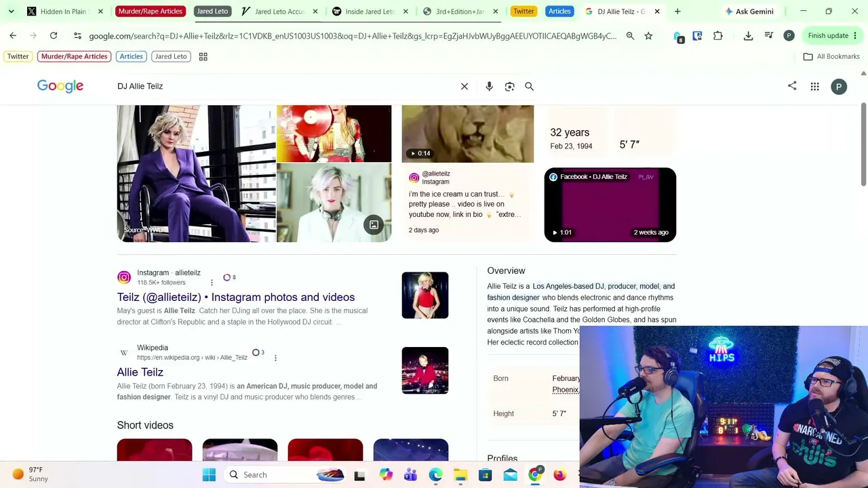Screen dimensions: 868x488
Task: Open Firefox from the taskbar
Action: [x=560, y=474]
